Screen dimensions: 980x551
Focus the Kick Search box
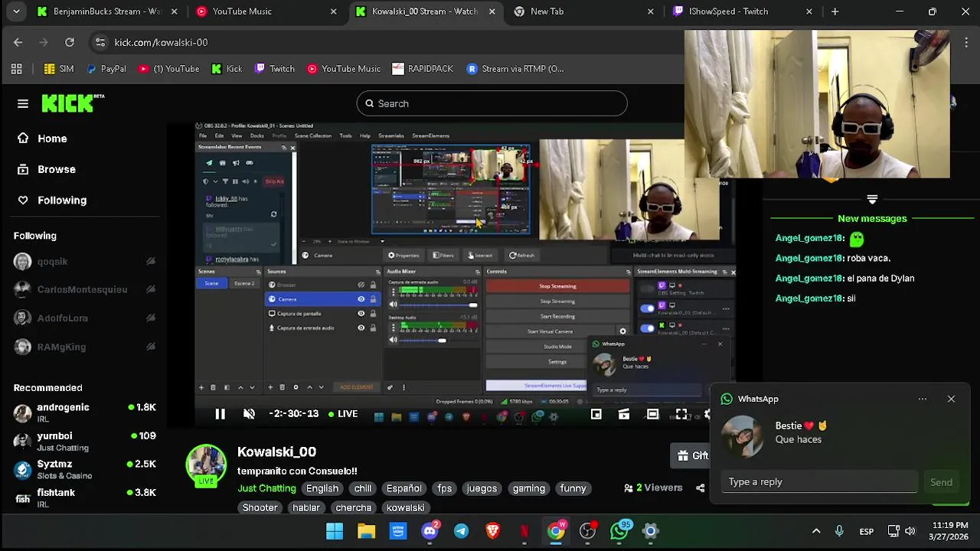point(492,103)
